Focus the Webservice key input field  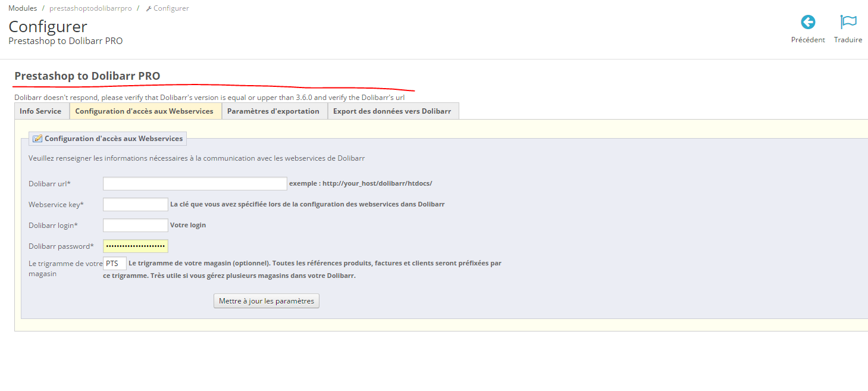136,205
